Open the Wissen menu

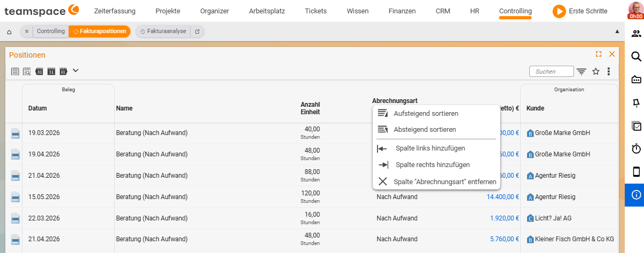click(x=358, y=11)
